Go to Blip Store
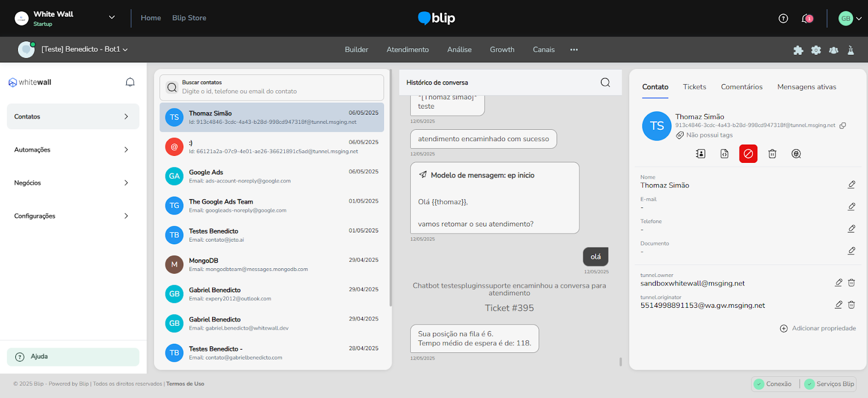 189,18
